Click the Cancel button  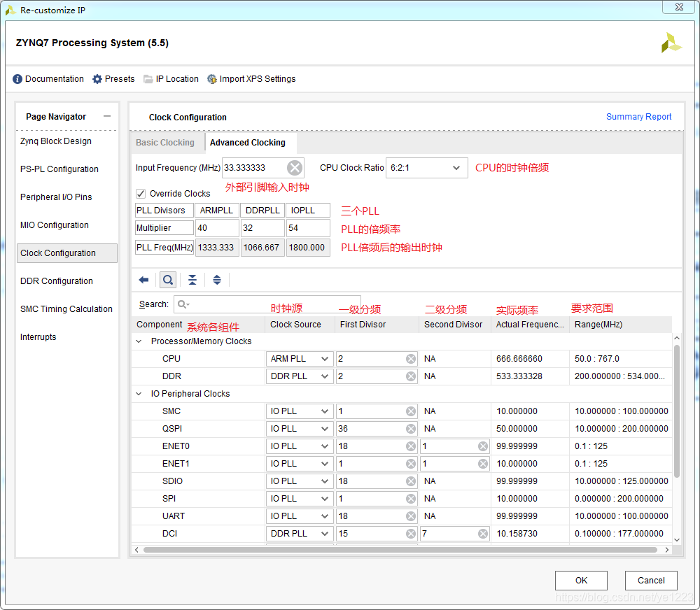(651, 581)
